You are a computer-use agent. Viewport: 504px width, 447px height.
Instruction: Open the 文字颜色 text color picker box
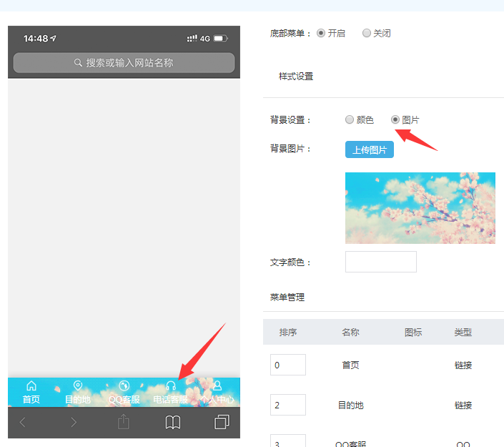(380, 262)
